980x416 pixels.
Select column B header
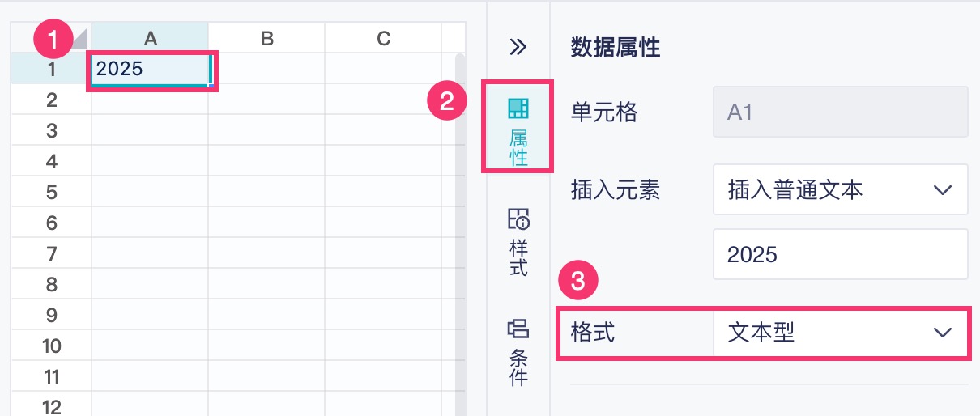coord(266,38)
